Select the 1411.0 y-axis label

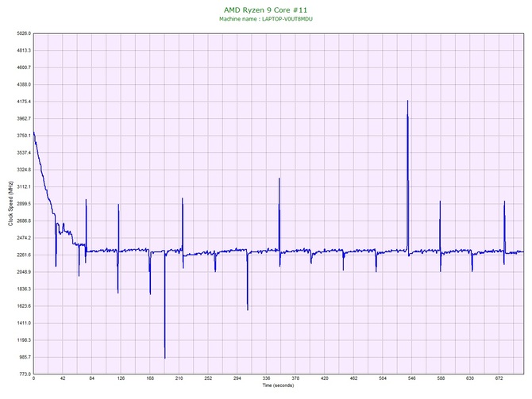24,323
